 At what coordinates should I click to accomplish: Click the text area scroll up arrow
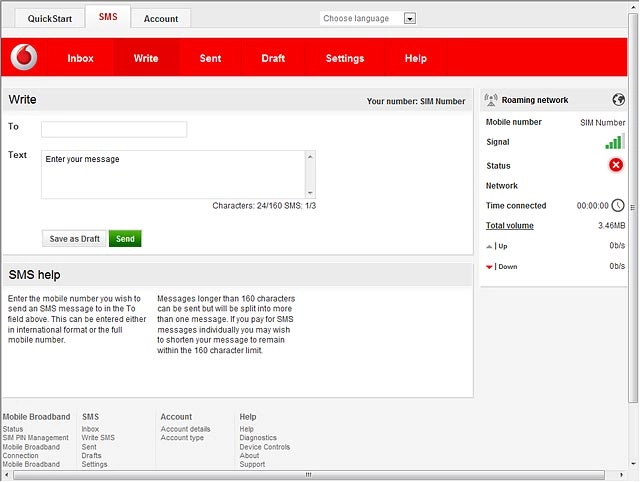pos(310,157)
